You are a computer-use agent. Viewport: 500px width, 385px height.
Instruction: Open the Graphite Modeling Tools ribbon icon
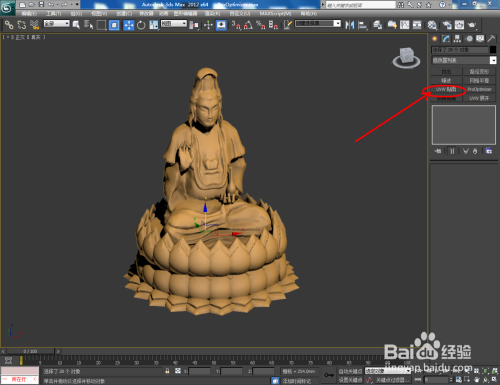pos(392,25)
